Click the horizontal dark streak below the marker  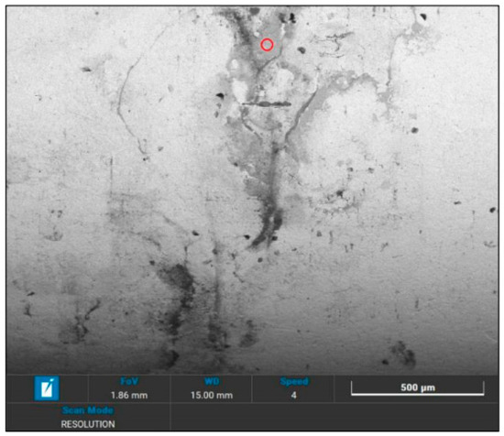[267, 104]
